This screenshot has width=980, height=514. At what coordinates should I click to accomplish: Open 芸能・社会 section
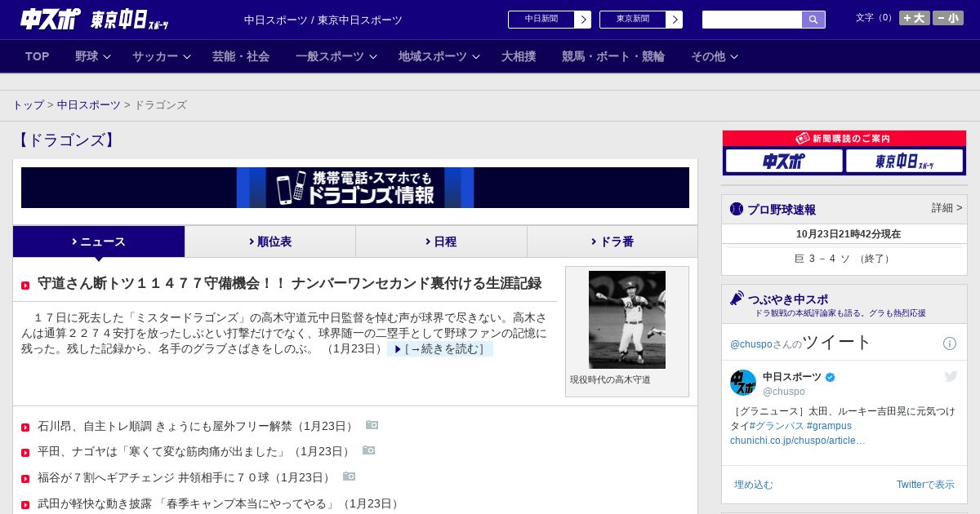(x=241, y=56)
